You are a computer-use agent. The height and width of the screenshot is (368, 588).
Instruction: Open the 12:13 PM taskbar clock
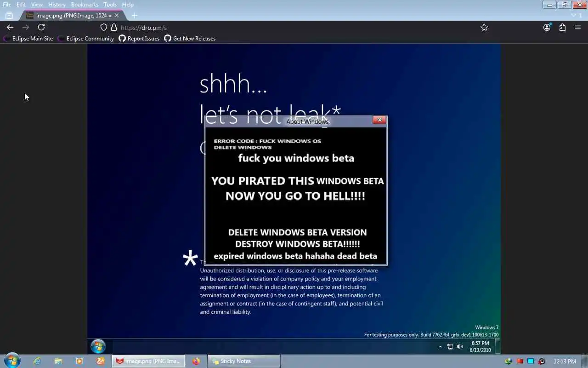[x=565, y=361]
